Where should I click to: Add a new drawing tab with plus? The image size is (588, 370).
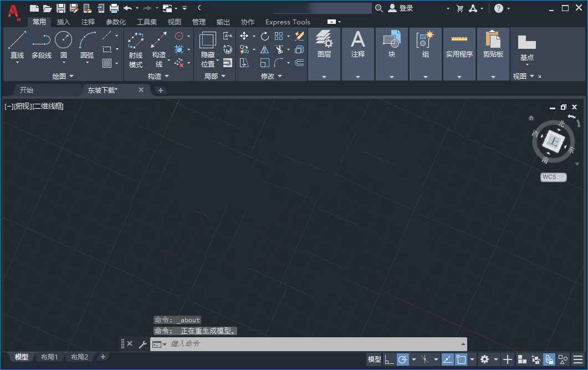click(161, 90)
